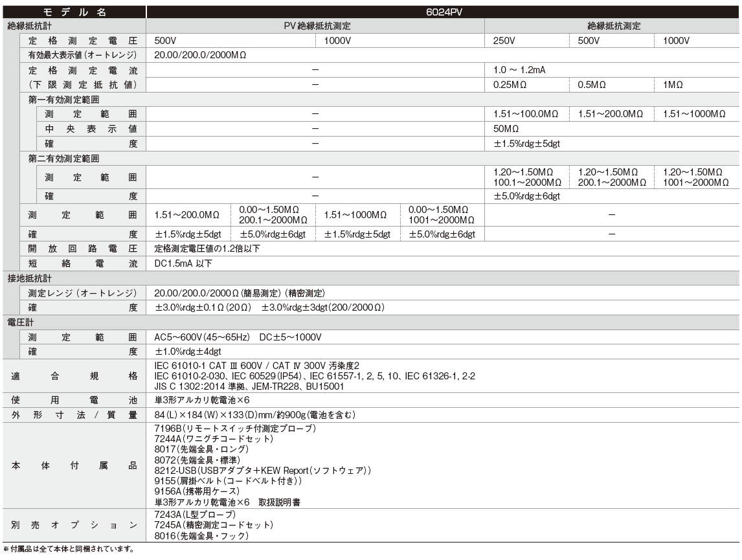Click the 1.0 ～ 1.2mA rated current cell
The width and height of the screenshot is (742, 560).
point(519,70)
